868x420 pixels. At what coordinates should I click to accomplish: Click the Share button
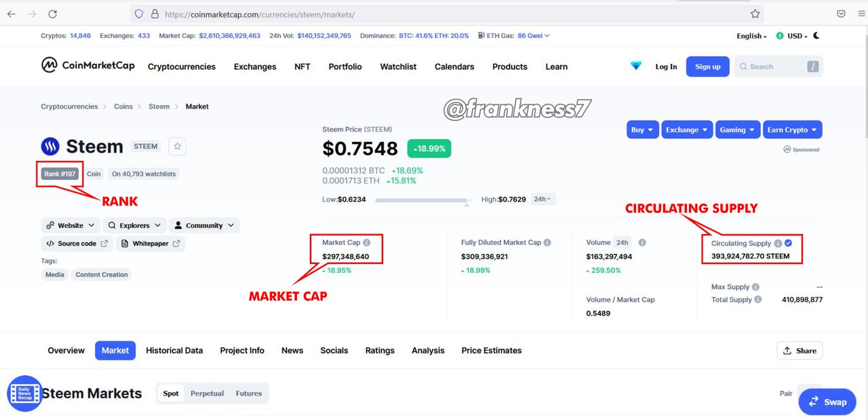pos(800,351)
